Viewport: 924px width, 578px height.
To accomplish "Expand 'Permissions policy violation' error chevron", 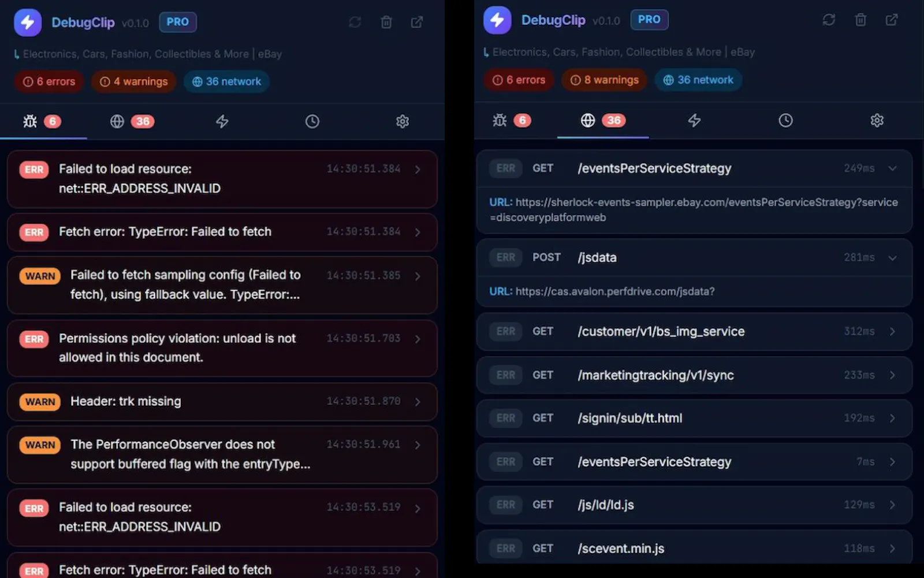I will click(418, 339).
